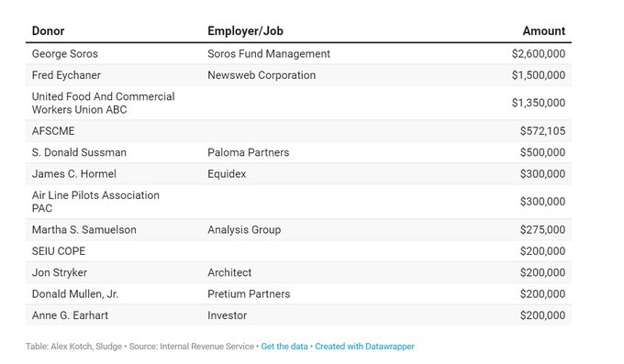Select the Martha S. Samuelson cell
Screen dimensions: 624x364
point(84,229)
